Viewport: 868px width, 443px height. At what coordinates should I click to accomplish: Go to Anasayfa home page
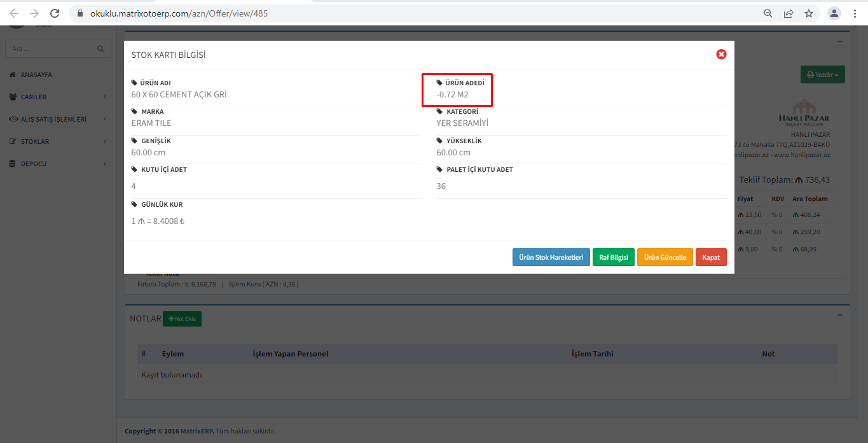(36, 74)
